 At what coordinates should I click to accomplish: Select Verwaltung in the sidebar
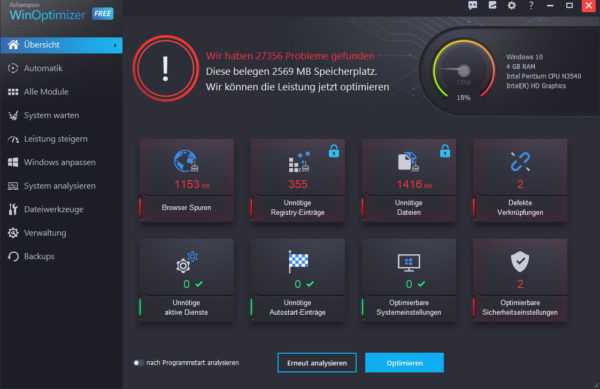tap(61, 233)
